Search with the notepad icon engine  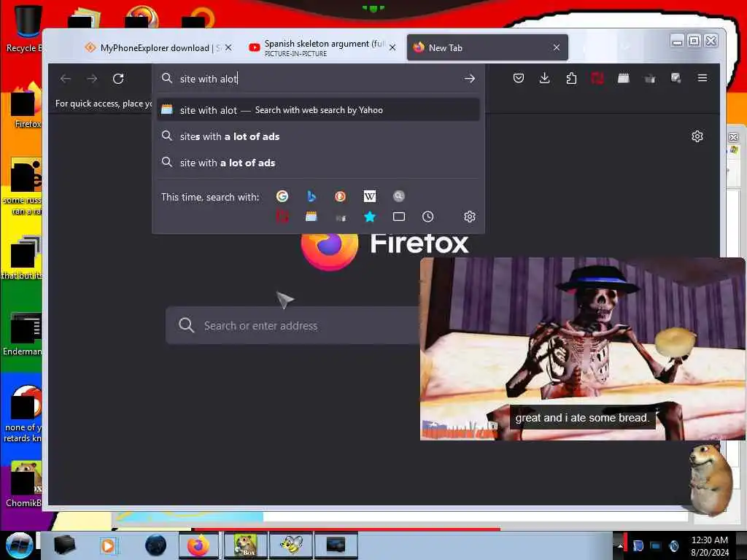pos(311,217)
